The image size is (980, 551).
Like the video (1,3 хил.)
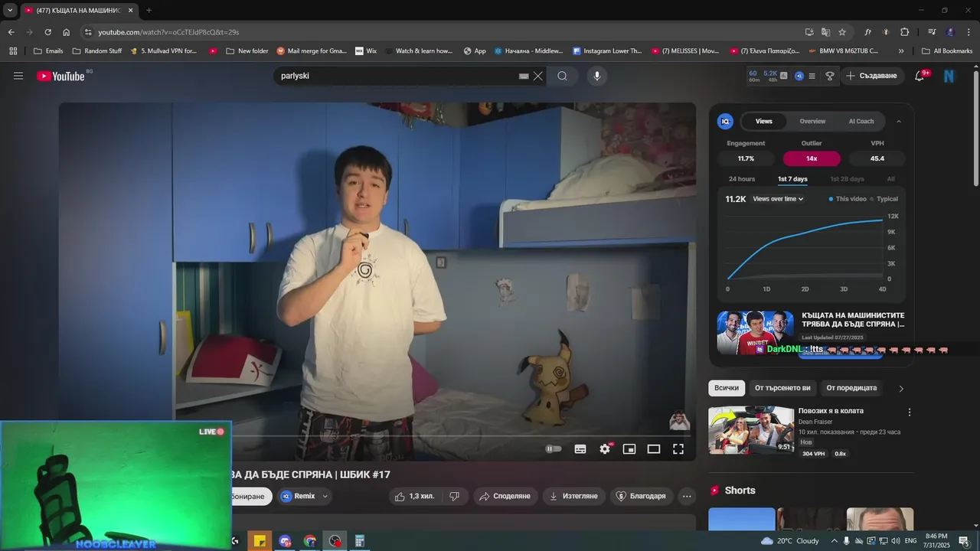[x=413, y=496]
